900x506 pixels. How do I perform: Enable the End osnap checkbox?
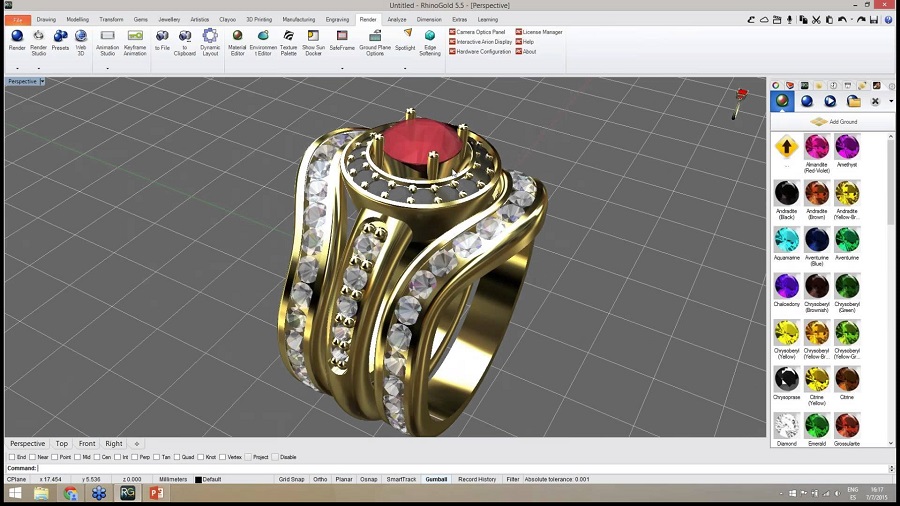(12, 457)
